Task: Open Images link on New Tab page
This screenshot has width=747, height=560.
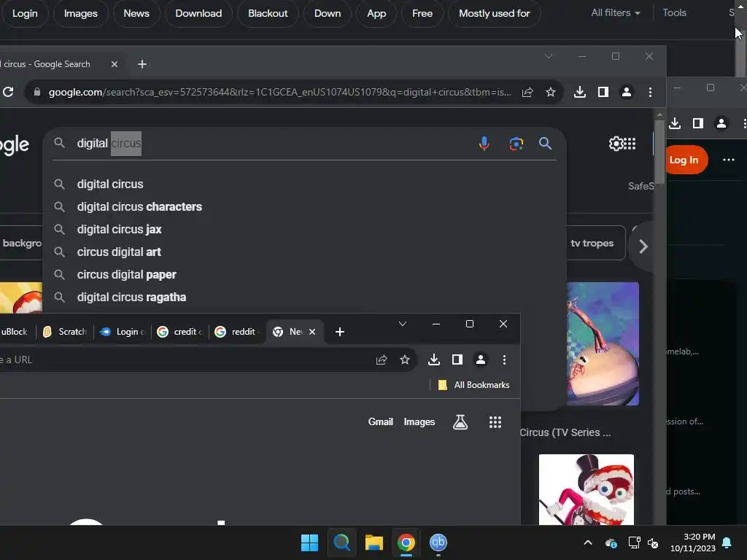Action: pos(419,422)
